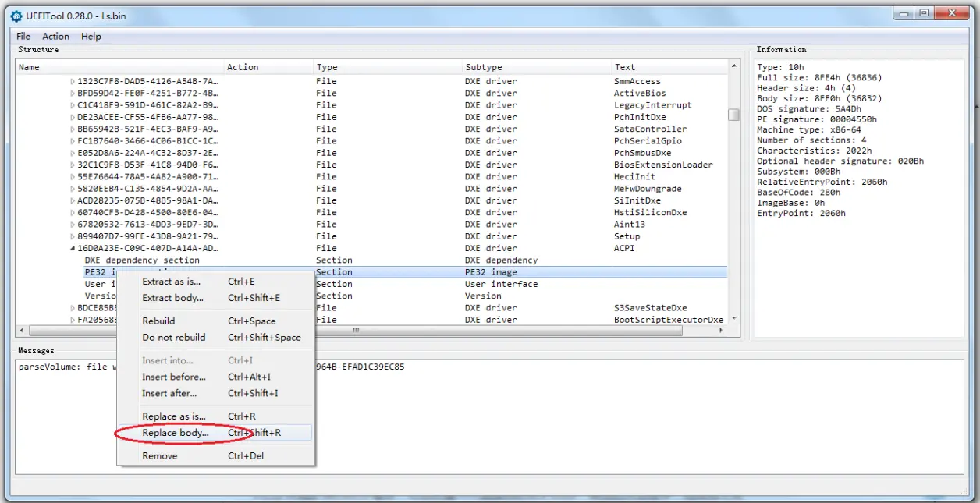Expand the Setup DXE driver node
The width and height of the screenshot is (980, 503).
point(73,236)
